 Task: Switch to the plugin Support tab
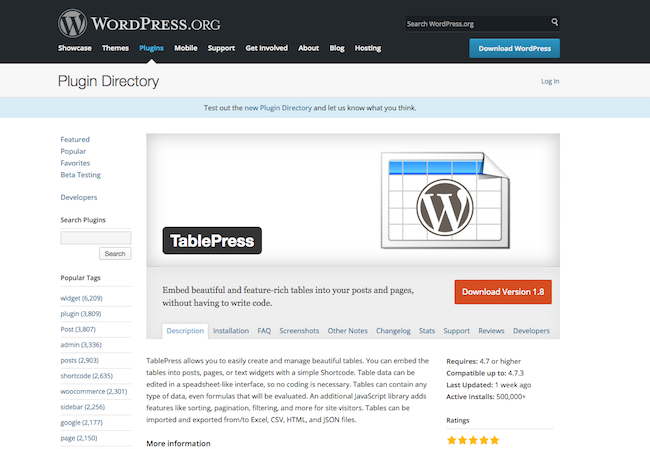(x=457, y=331)
